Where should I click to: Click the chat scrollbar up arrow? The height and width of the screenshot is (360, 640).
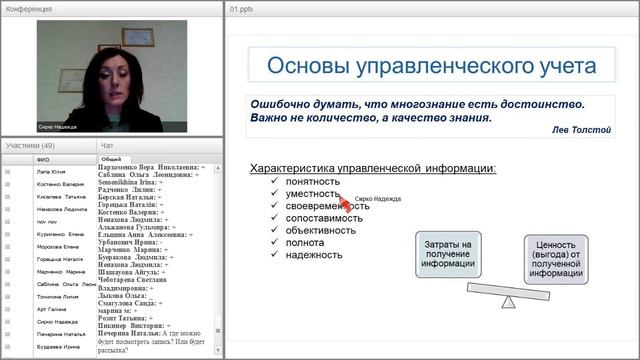218,168
